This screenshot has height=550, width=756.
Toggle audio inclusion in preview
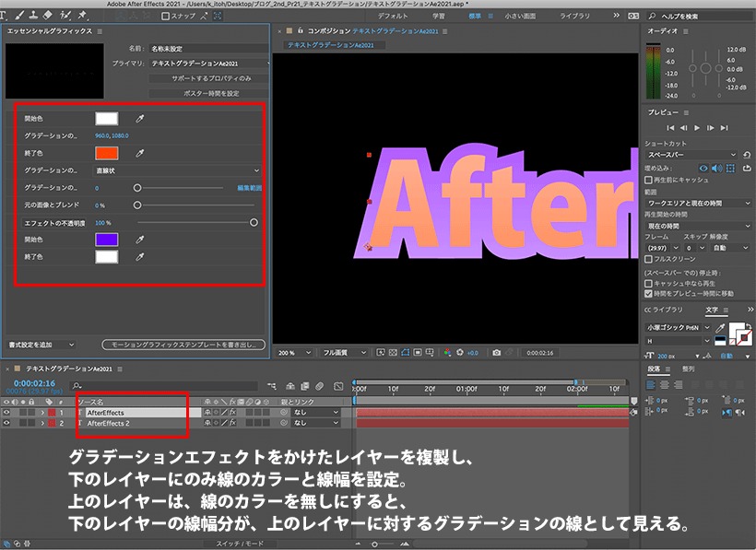point(717,168)
